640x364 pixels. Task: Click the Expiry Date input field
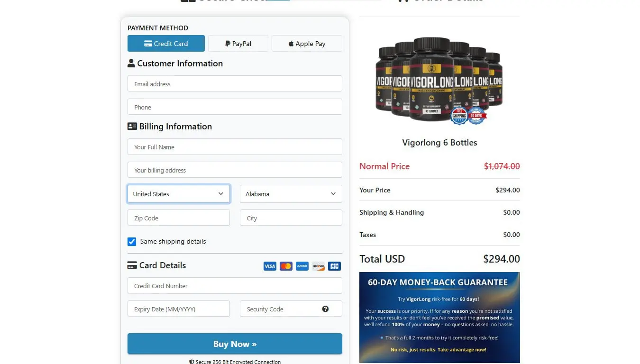pyautogui.click(x=178, y=309)
